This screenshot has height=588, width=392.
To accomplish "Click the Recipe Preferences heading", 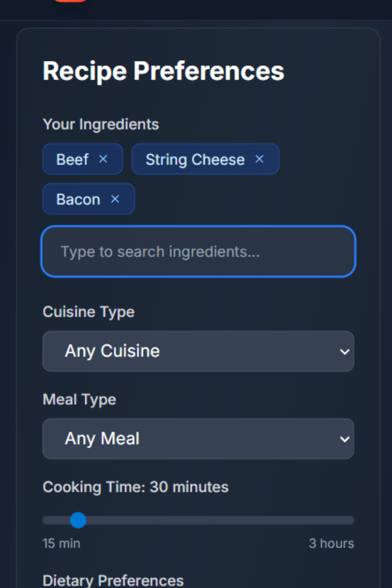I will (x=163, y=71).
